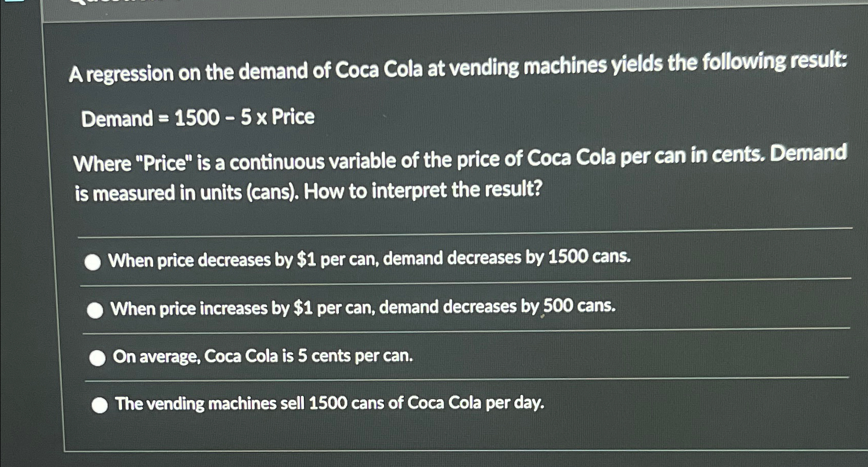Choose the option 'Coca Cola is 5 cents per can'
This screenshot has width=868, height=467.
pos(263,356)
